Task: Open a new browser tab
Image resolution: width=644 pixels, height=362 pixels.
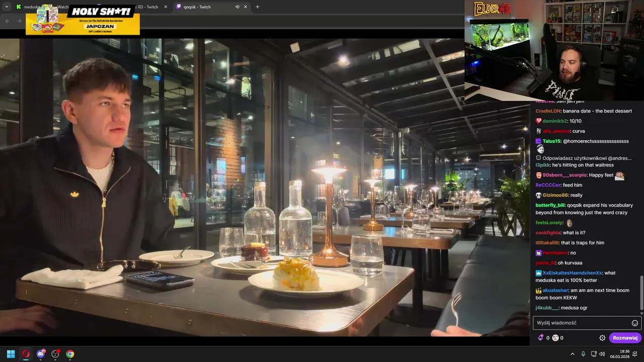Action: 258,7
